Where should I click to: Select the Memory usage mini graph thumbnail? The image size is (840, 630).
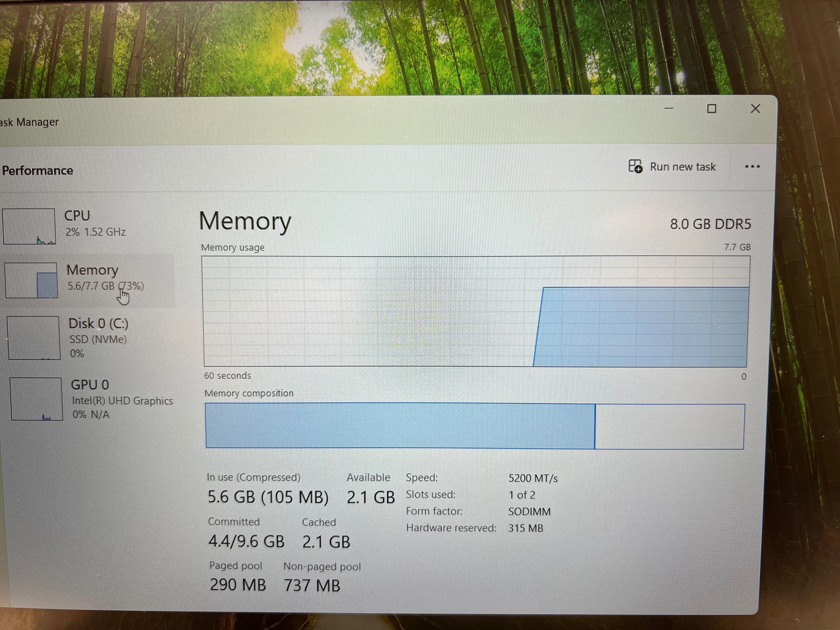(x=31, y=280)
